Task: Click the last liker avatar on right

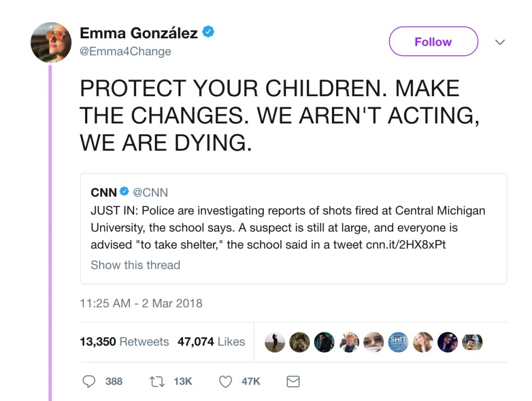Action: coord(472,342)
